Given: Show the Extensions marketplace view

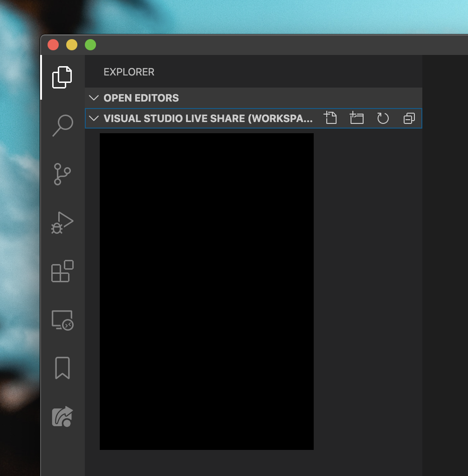Looking at the screenshot, I should tap(62, 271).
